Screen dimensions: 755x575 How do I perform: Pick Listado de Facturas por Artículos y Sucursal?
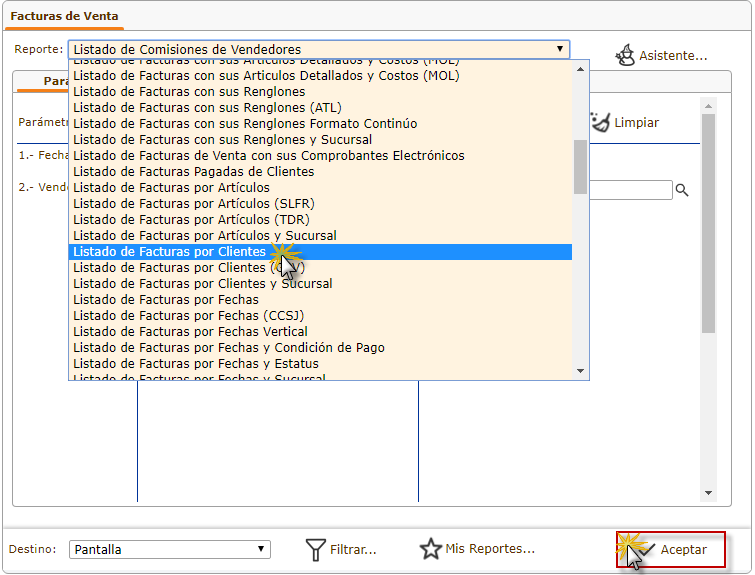pyautogui.click(x=320, y=235)
